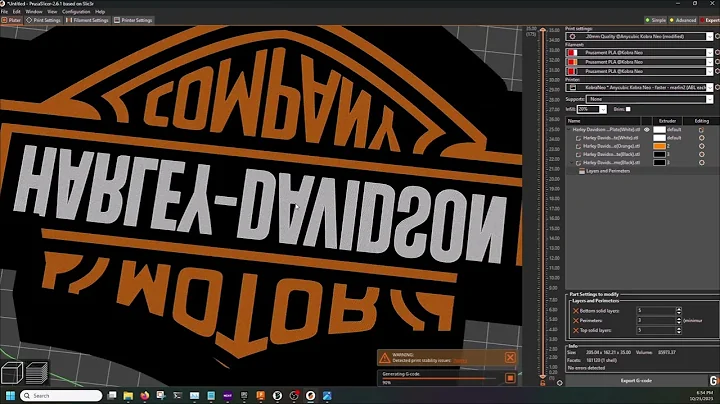
Task: Open the Print settings preset dropdown
Action: pyautogui.click(x=709, y=36)
